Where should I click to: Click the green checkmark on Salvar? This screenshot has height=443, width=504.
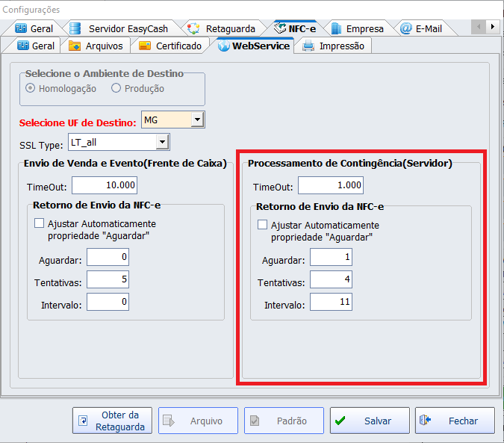340,421
